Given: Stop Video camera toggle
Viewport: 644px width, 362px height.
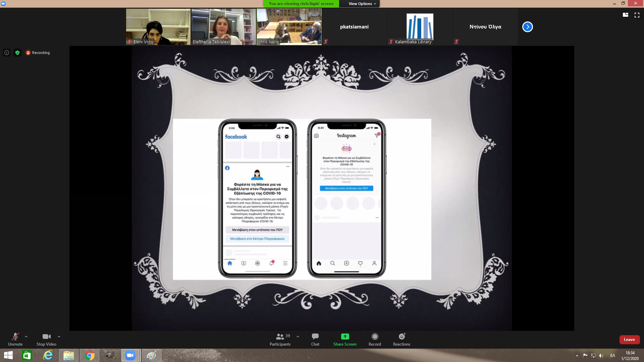Looking at the screenshot, I should [x=46, y=339].
